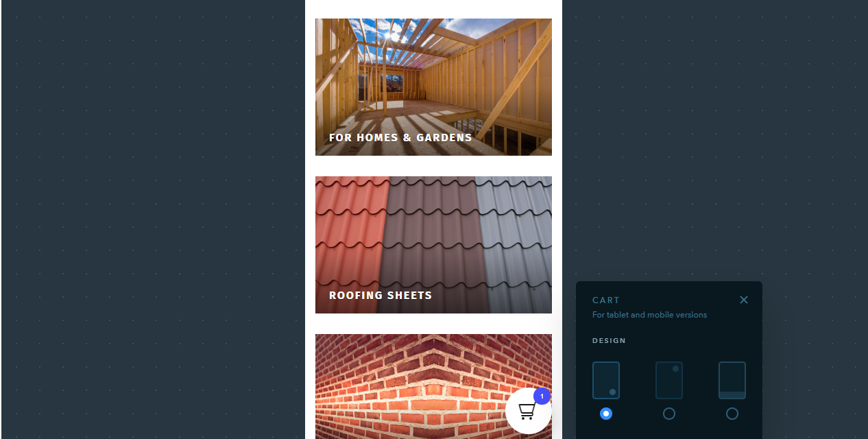Select the last design radio button
Screen dimensions: 868x439
(732, 414)
